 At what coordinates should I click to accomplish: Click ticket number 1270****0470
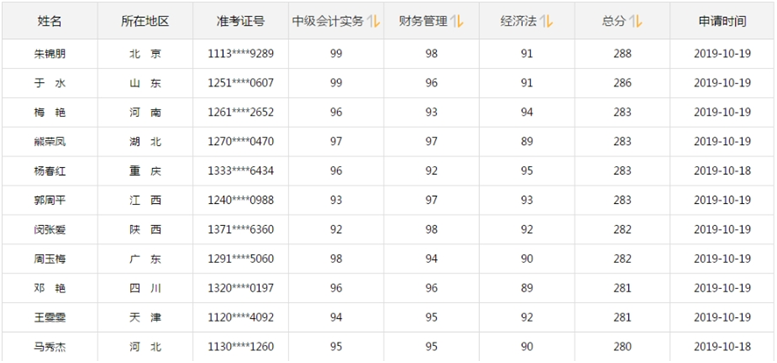click(240, 142)
